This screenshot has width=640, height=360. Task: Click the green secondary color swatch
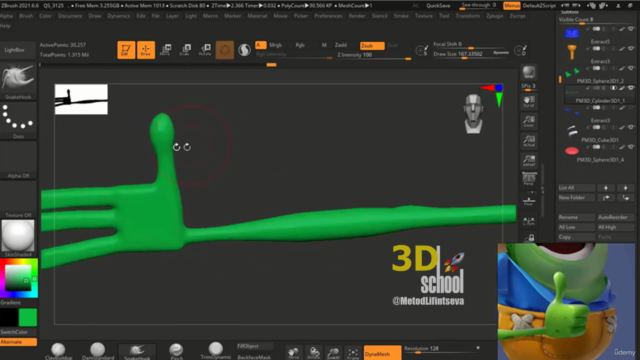click(28, 318)
